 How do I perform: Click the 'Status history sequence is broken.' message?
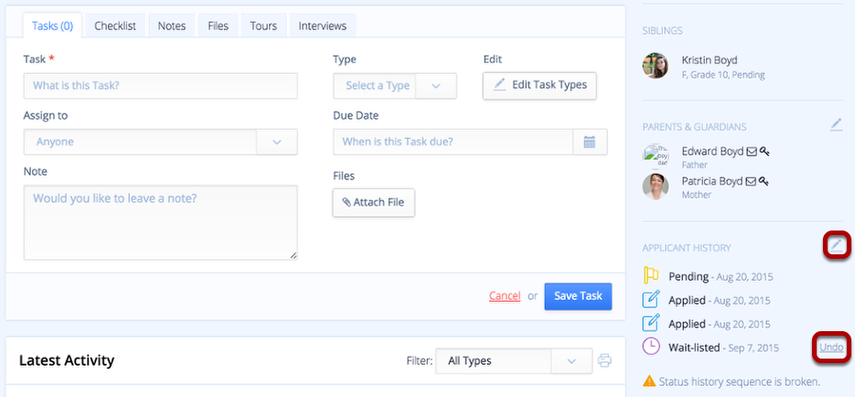point(739,381)
